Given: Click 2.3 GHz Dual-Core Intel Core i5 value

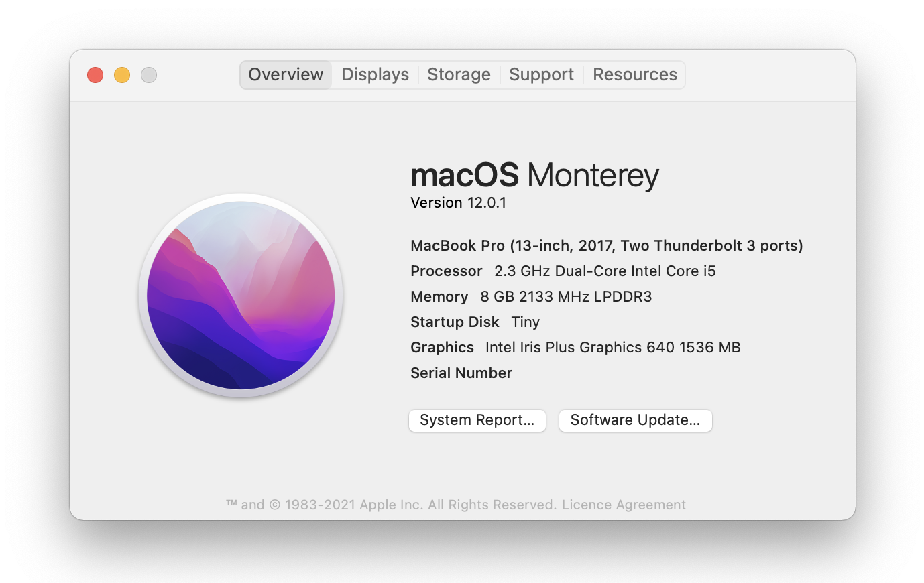Looking at the screenshot, I should tap(605, 271).
